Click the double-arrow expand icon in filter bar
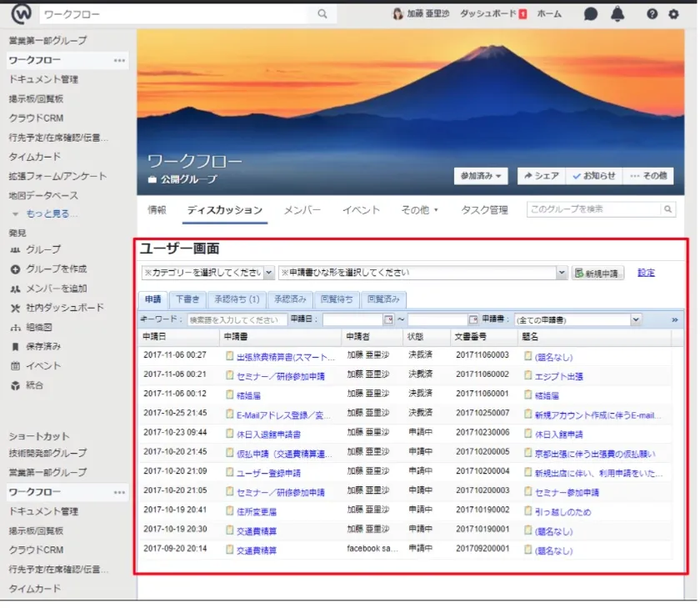Screen dimensions: 700x608 coord(675,319)
